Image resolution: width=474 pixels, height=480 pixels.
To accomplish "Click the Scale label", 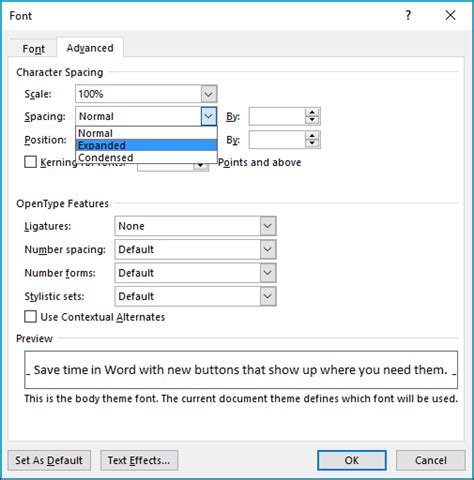I will click(x=38, y=94).
